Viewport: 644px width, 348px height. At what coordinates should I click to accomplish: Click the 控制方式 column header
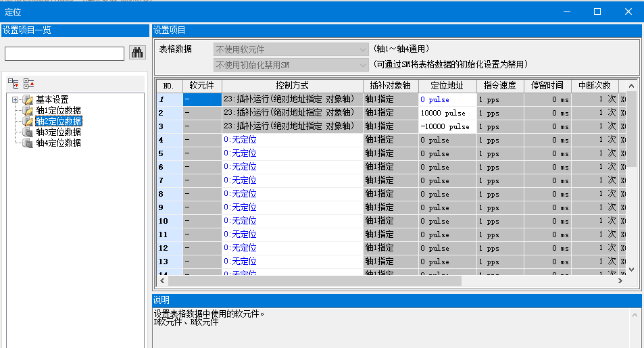click(x=292, y=86)
